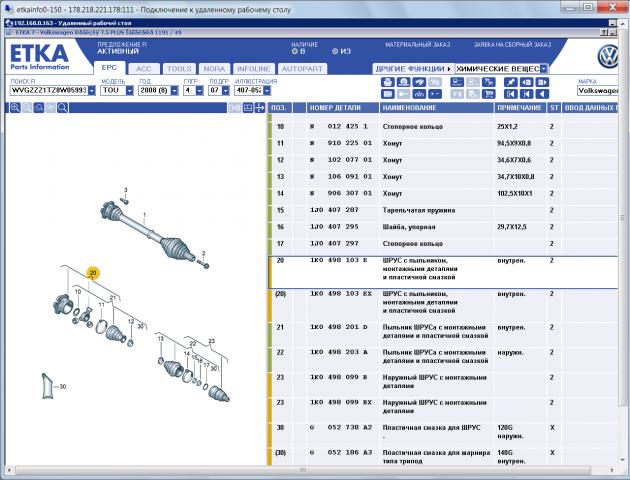Image resolution: width=630 pixels, height=480 pixels.
Task: Open the ХИМИЧЕСКИЕ ВЕЩЕСТВА dropdown arrow
Action: click(x=544, y=69)
